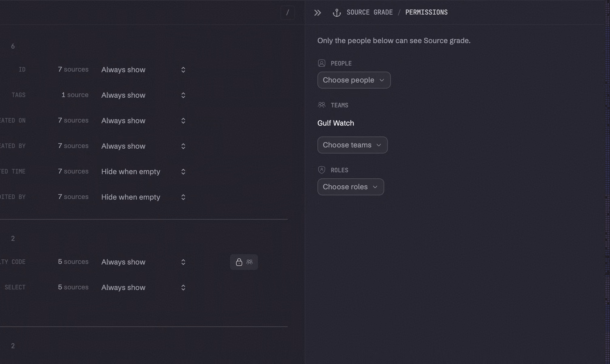
Task: Select the Gulf Watch team entry
Action: (x=336, y=123)
